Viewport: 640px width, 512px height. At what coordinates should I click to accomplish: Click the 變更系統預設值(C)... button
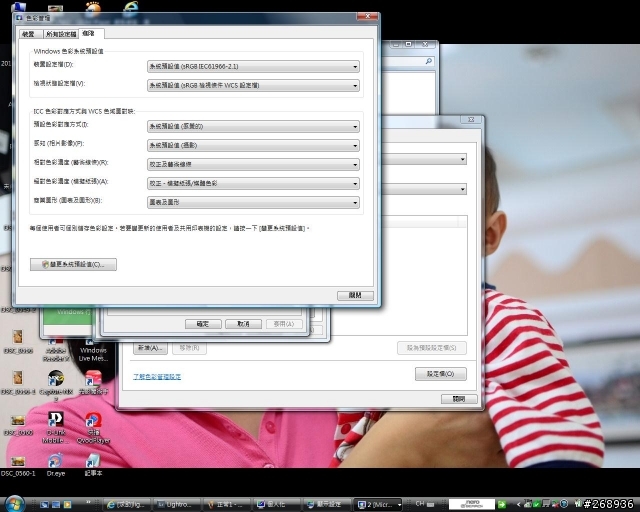pyautogui.click(x=73, y=264)
